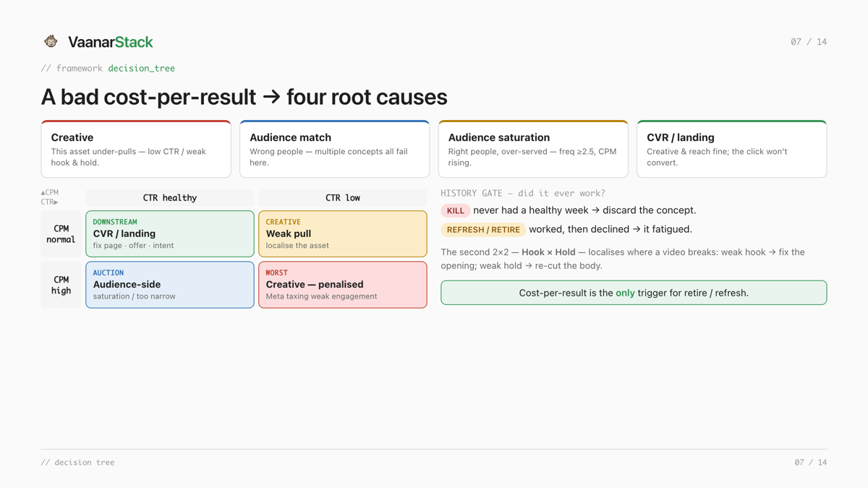Click the footer page number 07 / 14

pos(810,462)
